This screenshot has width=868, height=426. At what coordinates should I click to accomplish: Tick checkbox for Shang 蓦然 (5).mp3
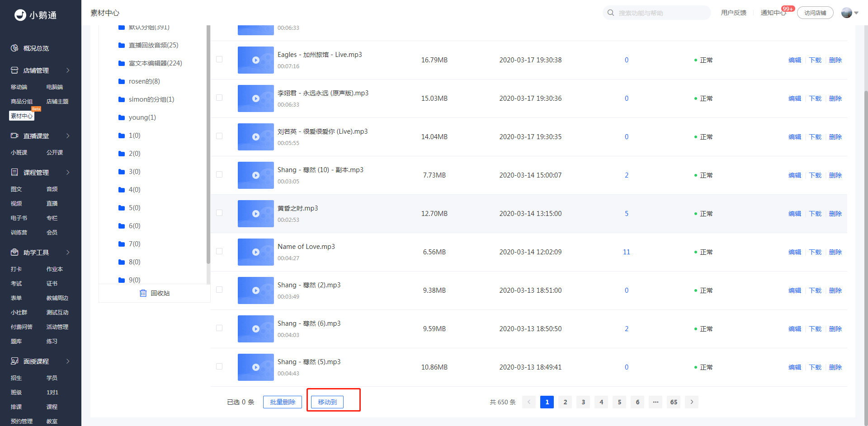pos(219,366)
